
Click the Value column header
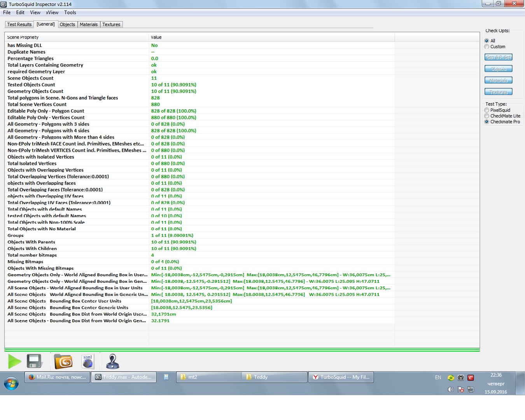pyautogui.click(x=271, y=37)
